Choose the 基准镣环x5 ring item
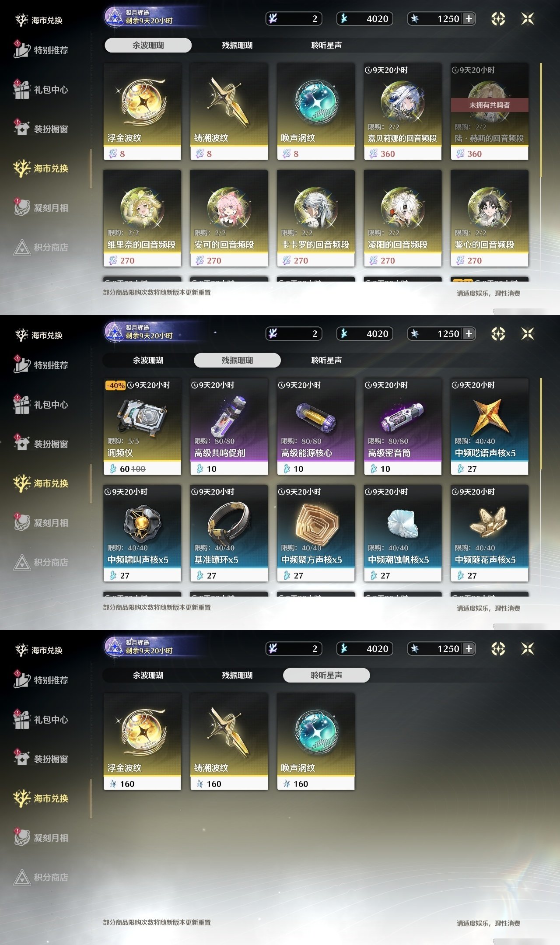Viewport: 560px width, 945px height. (229, 533)
